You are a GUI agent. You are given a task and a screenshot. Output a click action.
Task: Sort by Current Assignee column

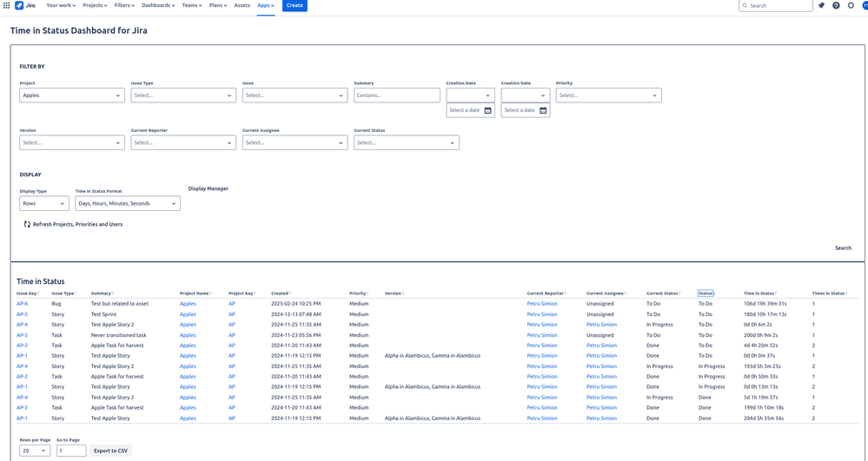[606, 293]
